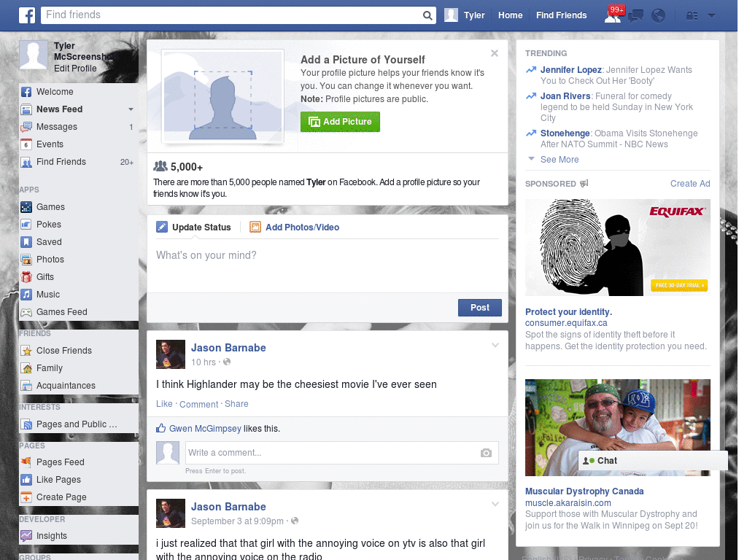Select the Add Photos/Video tab
The width and height of the screenshot is (747, 560).
pos(295,227)
